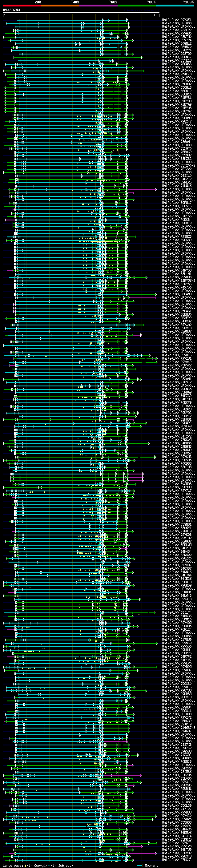Click the Large gaps legend text
This screenshot has height=868, width=197.
pos(38,866)
